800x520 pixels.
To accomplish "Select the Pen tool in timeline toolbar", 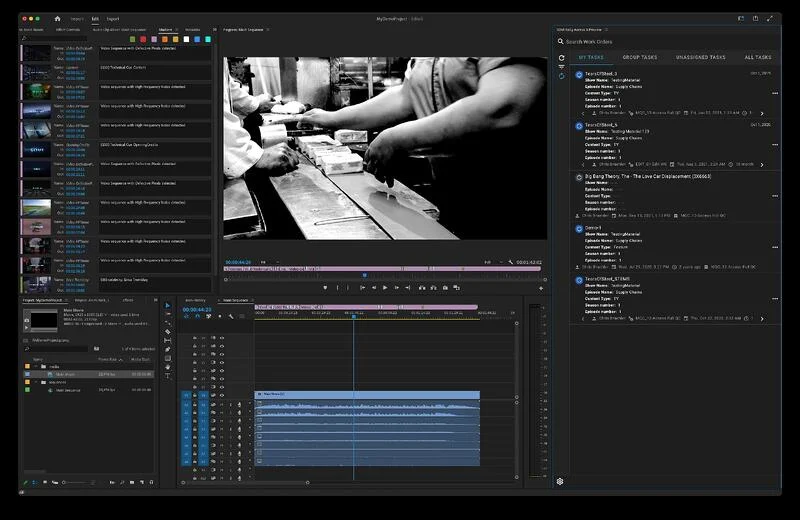I will [x=167, y=350].
